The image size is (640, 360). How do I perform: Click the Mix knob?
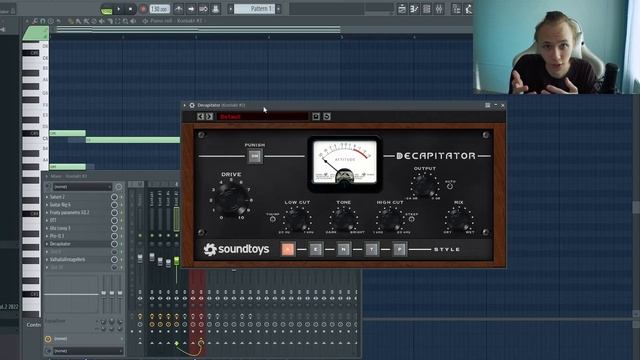click(x=459, y=219)
